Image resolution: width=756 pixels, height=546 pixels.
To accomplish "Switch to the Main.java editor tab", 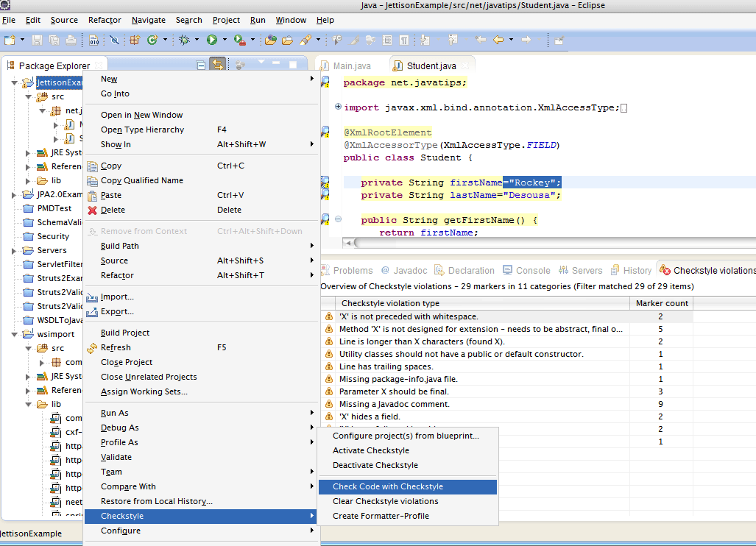I will [x=351, y=66].
